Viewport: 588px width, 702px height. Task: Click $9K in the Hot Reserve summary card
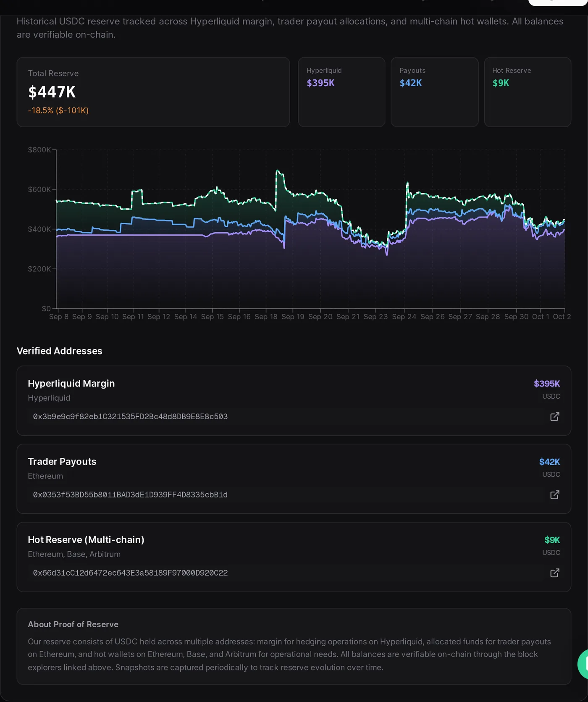pos(501,83)
